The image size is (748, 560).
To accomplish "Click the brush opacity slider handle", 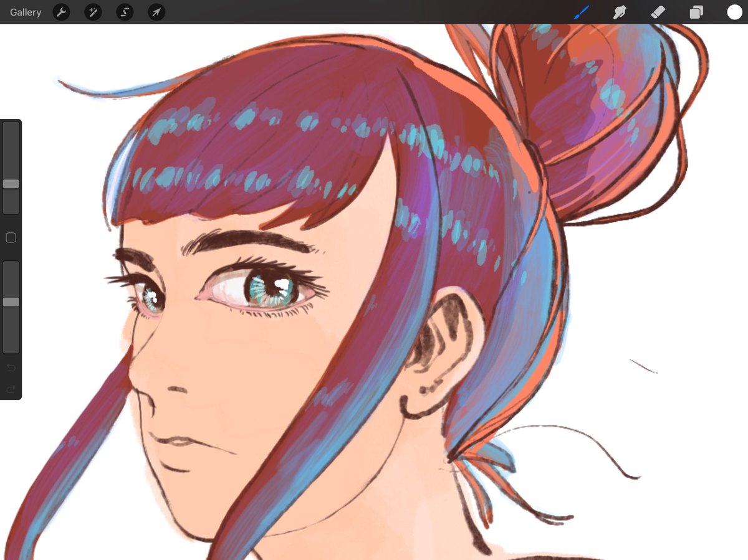I will [x=11, y=301].
